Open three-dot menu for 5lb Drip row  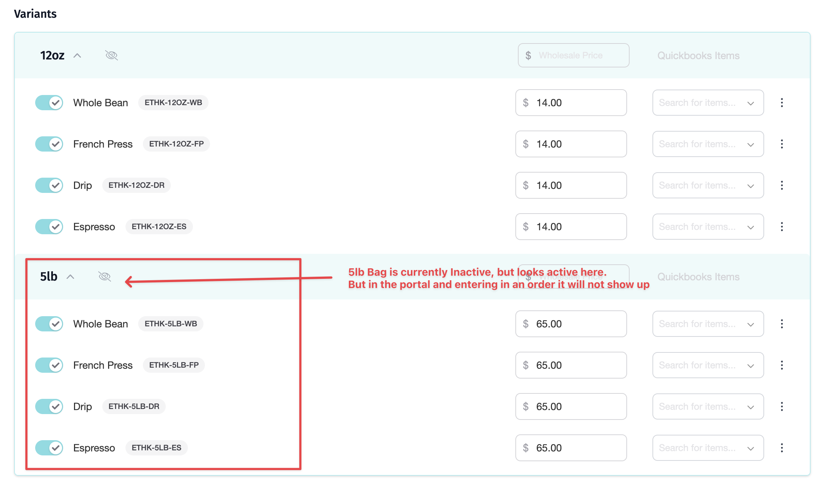tap(782, 406)
